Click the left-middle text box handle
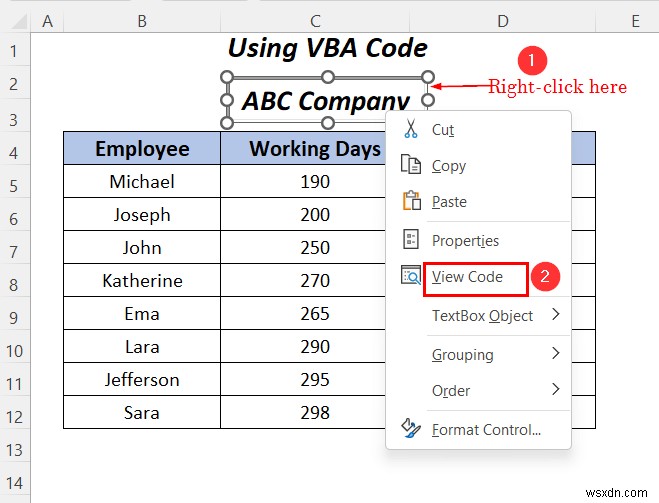 (227, 100)
